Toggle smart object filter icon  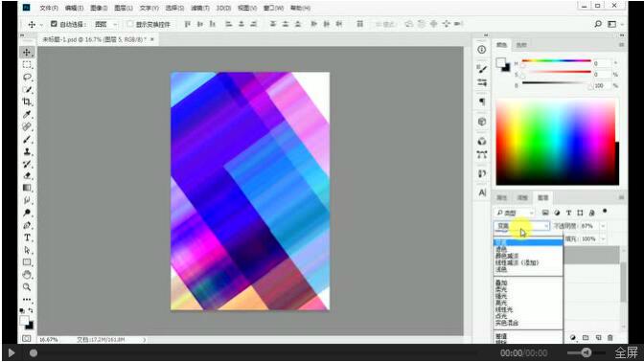592,213
